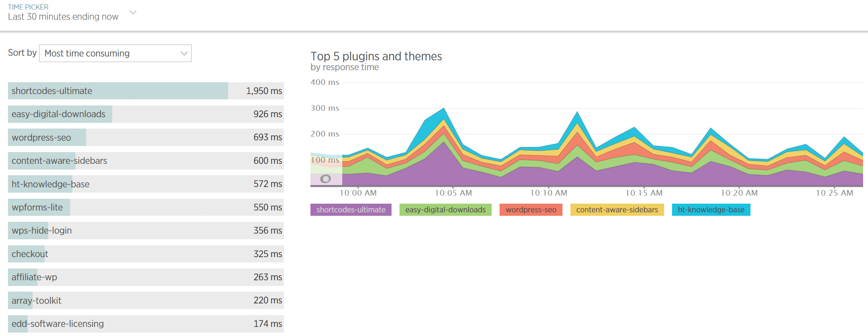Open ht-knowledge-base in the plugin list
Viewport: 868px width, 336px height.
[146, 184]
